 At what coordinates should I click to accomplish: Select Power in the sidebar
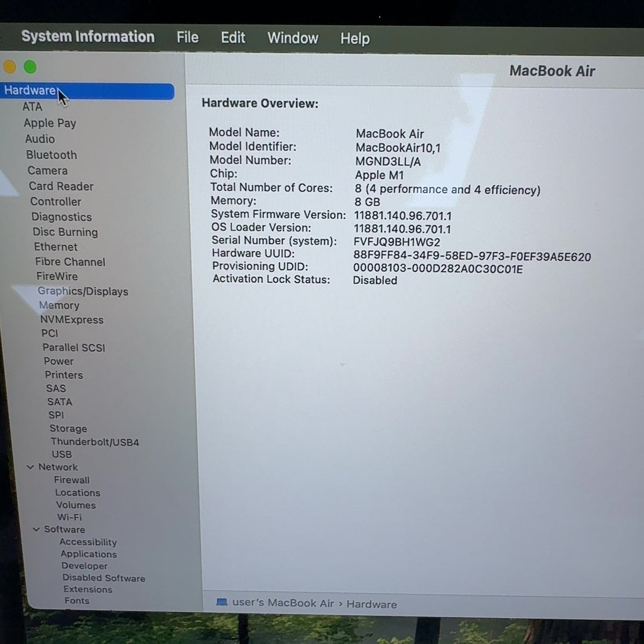tap(59, 361)
